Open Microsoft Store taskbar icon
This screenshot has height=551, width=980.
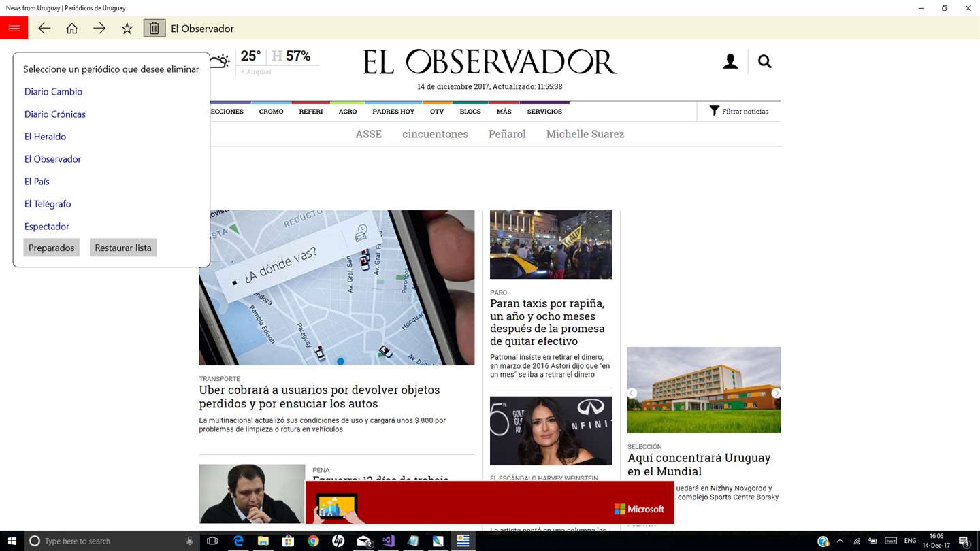[x=289, y=541]
